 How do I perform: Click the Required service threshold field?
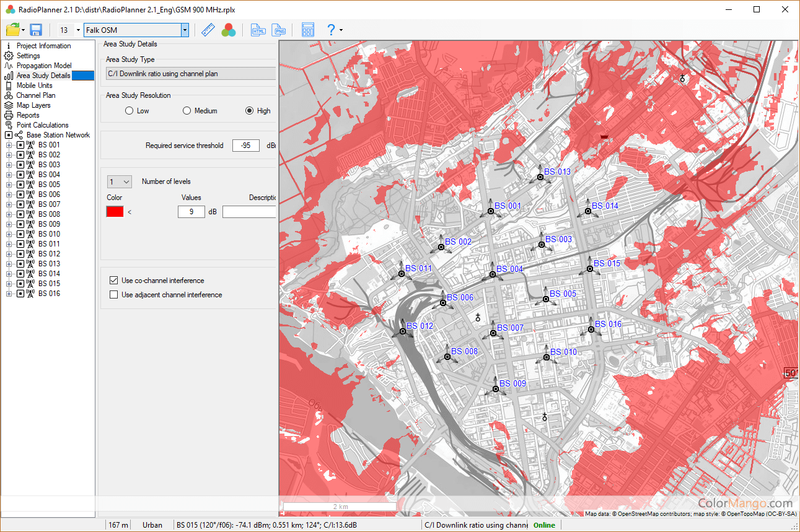tap(246, 146)
